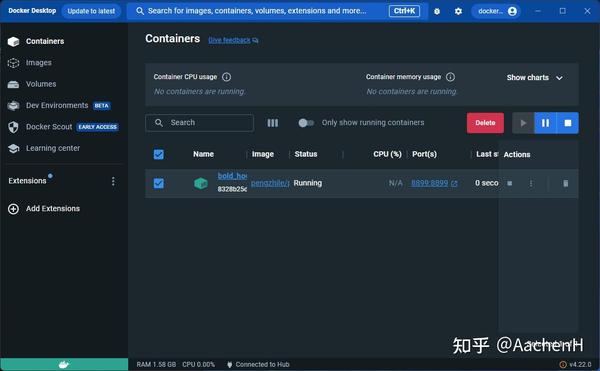The image size is (600, 371).
Task: Click the info icon next to Container memory usage
Action: point(450,77)
